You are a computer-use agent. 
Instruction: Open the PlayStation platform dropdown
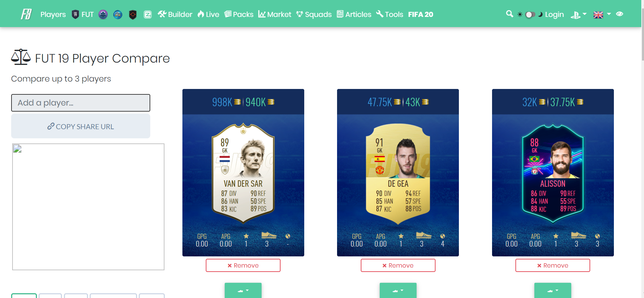point(578,15)
